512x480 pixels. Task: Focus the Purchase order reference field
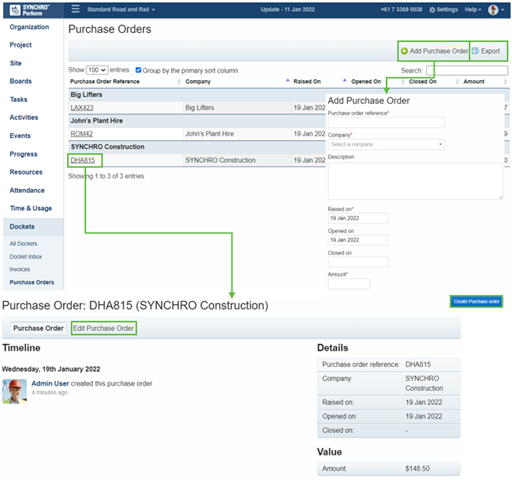pyautogui.click(x=386, y=122)
